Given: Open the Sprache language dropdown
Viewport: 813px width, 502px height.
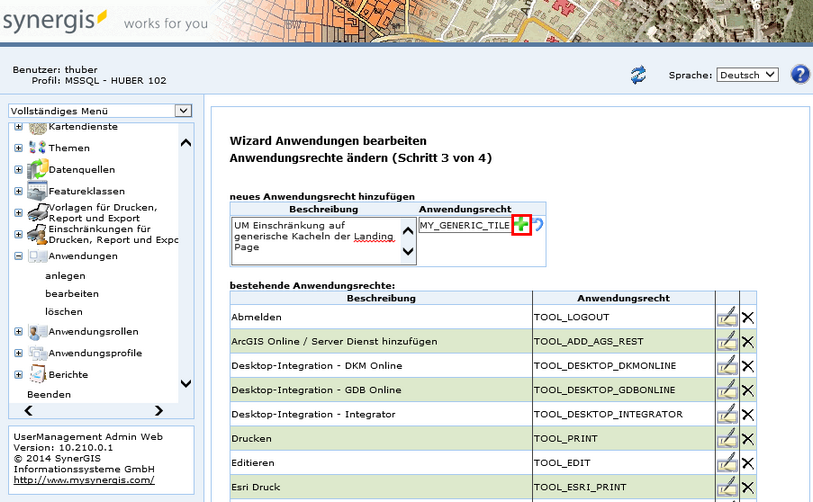Looking at the screenshot, I should click(x=748, y=75).
